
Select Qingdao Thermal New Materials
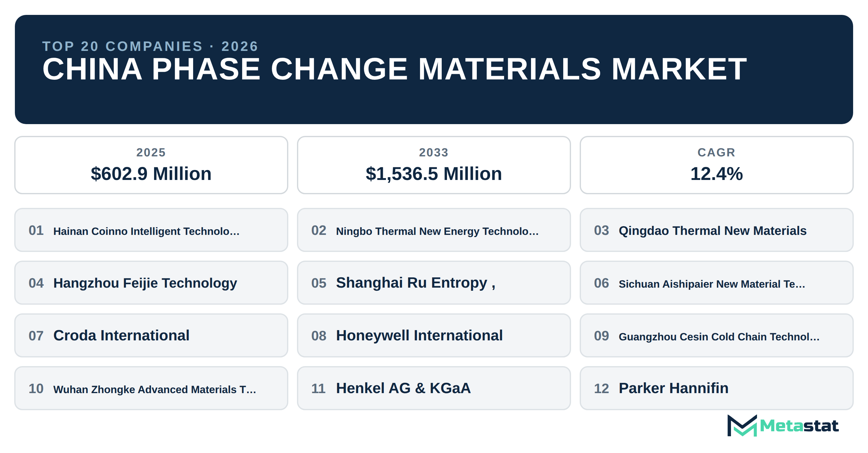click(716, 230)
